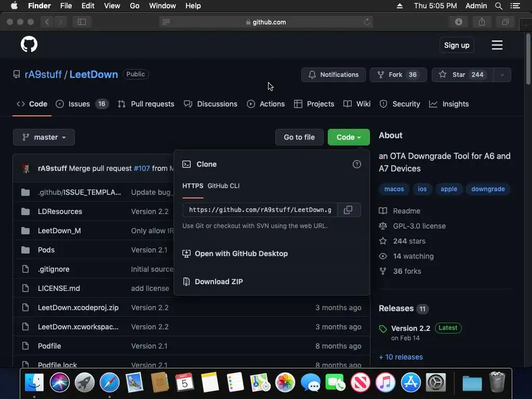Open the Safari View menu
The width and height of the screenshot is (532, 399).
click(112, 6)
